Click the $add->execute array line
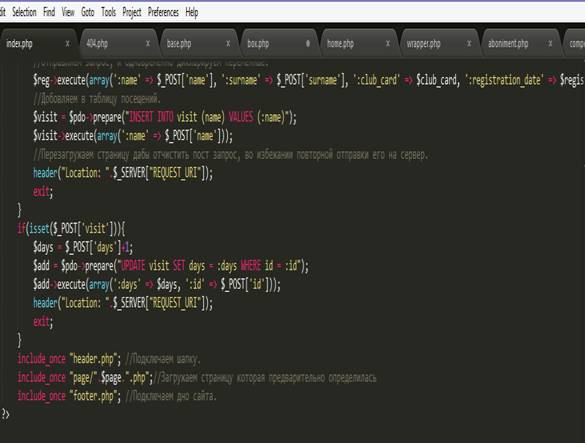Image resolution: width=585 pixels, height=443 pixels. 157,284
